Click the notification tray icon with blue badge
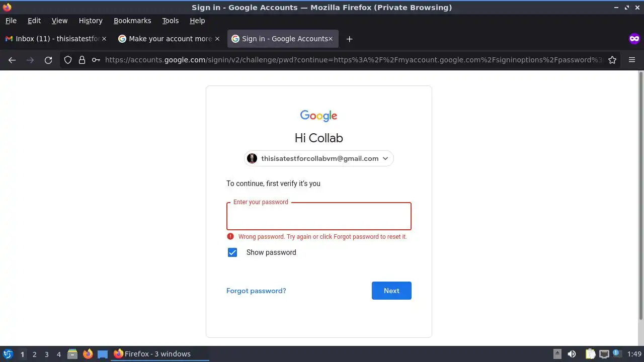The width and height of the screenshot is (644, 362). (617, 354)
